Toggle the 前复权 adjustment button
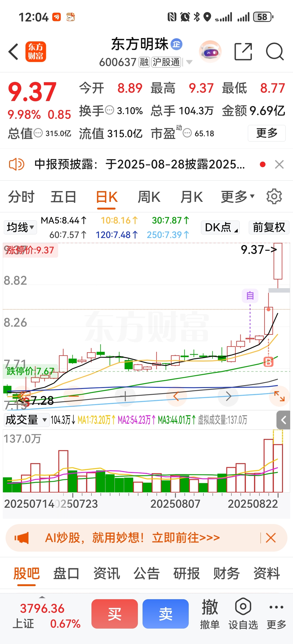Viewport: 293px width, 644px height. [269, 227]
